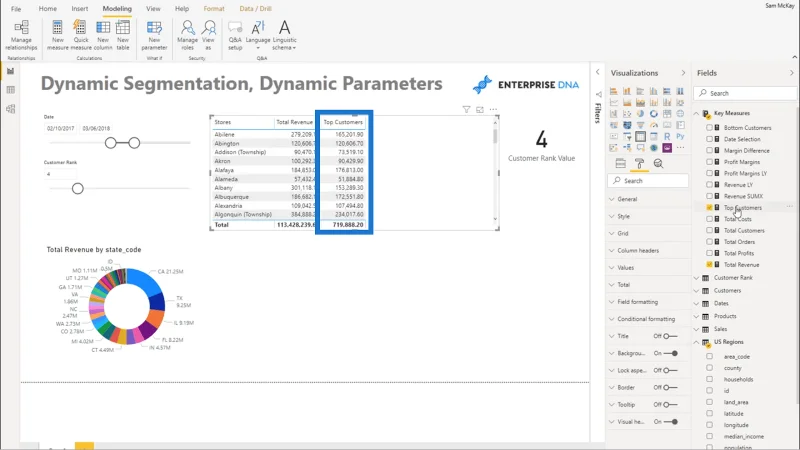800x450 pixels.
Task: Switch to the Home ribbon tab
Action: tap(47, 9)
